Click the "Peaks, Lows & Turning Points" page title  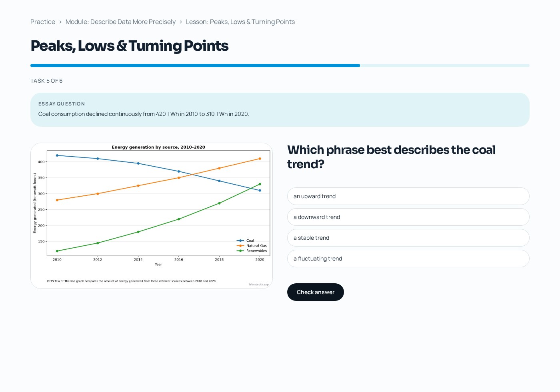coord(130,46)
